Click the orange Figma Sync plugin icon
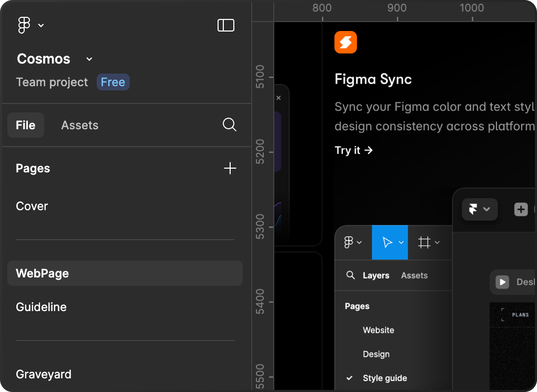This screenshot has height=392, width=537. (x=345, y=42)
